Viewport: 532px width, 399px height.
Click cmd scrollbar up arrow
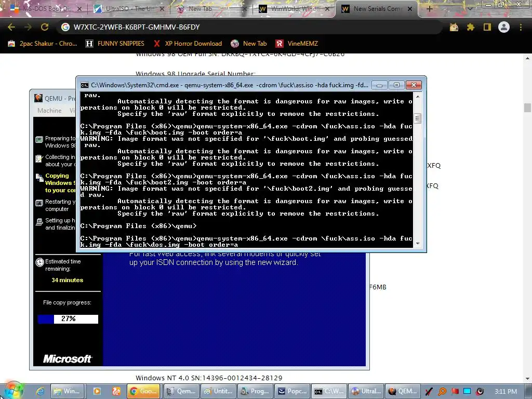point(418,97)
